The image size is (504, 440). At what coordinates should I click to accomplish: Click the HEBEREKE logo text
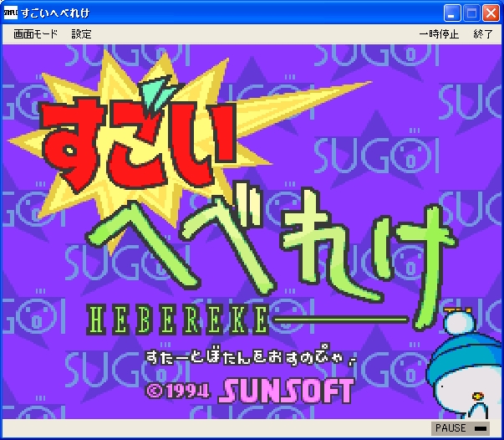177,320
